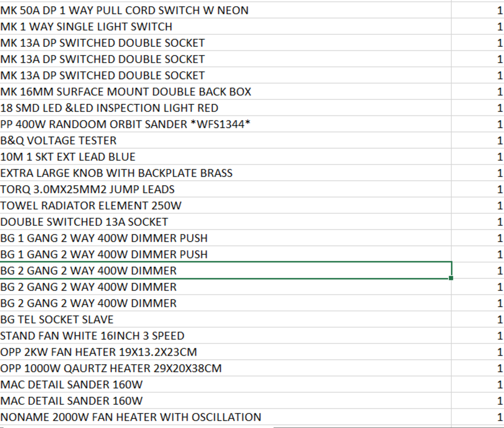Select MAC DETAIL SANDER cell below OPP 1000W row

coord(225,385)
